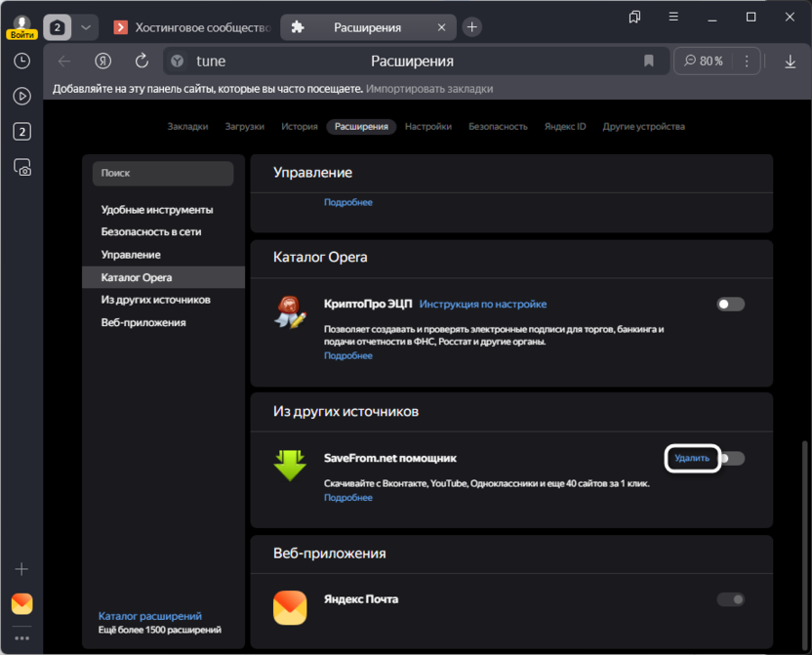Switch to the Загрузки tab

coord(244,126)
